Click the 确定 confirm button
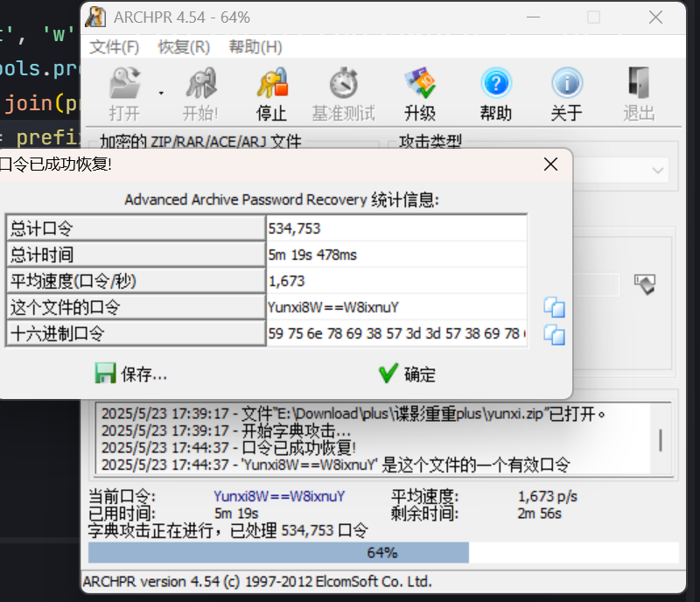 [x=407, y=374]
